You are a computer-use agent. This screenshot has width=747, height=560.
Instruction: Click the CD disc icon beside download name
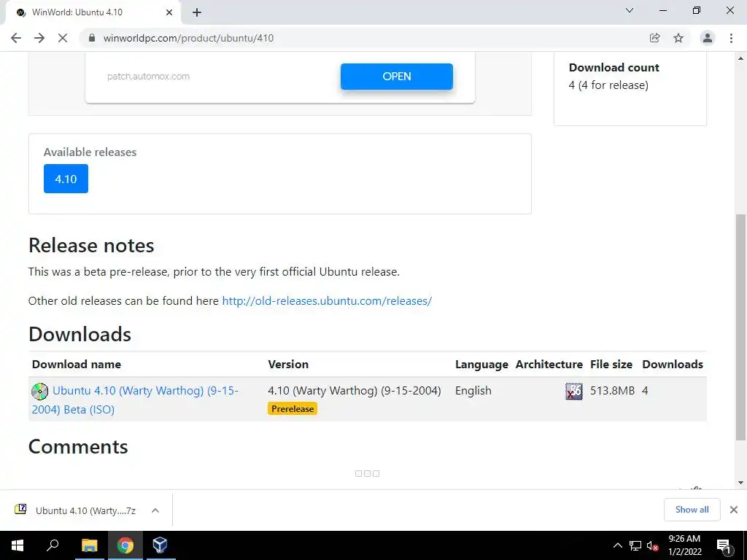pyautogui.click(x=40, y=392)
